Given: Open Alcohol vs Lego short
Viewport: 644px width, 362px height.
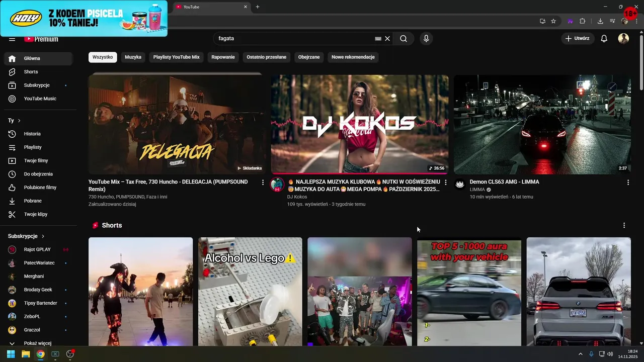Looking at the screenshot, I should click(x=250, y=292).
